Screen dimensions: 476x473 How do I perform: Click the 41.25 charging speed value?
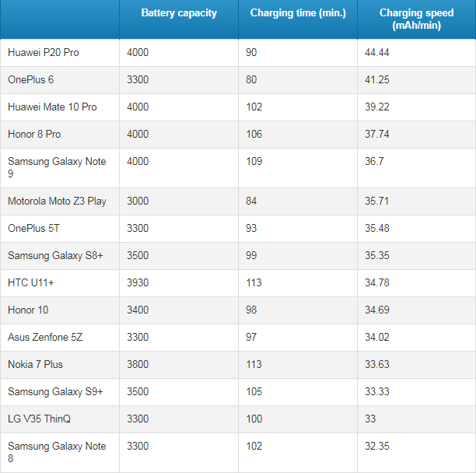(x=377, y=80)
